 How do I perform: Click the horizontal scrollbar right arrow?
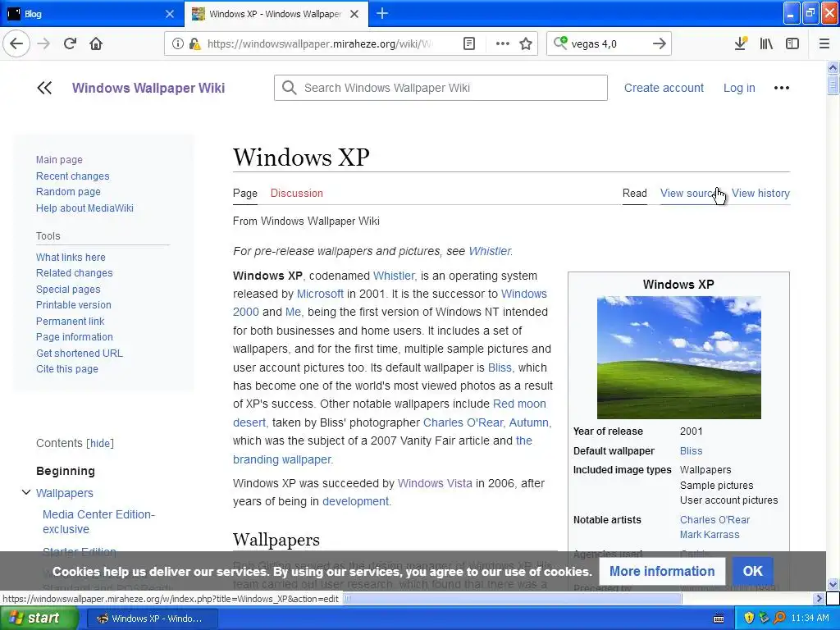[818, 598]
